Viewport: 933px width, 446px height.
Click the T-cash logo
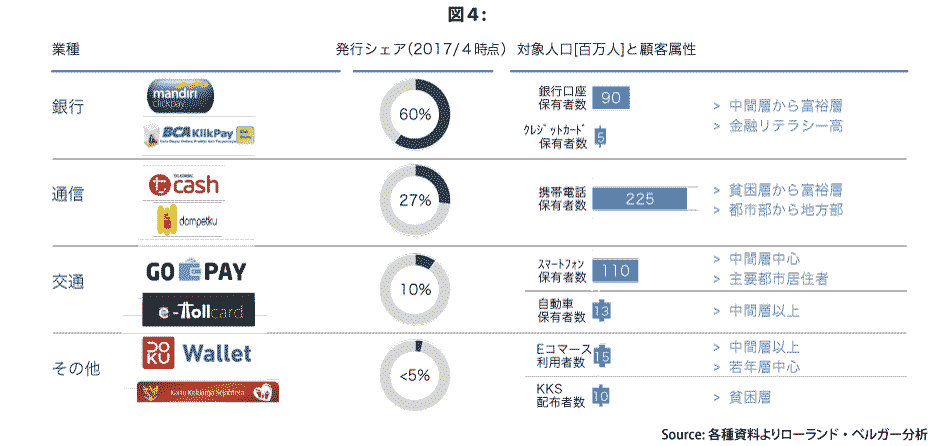[x=183, y=184]
